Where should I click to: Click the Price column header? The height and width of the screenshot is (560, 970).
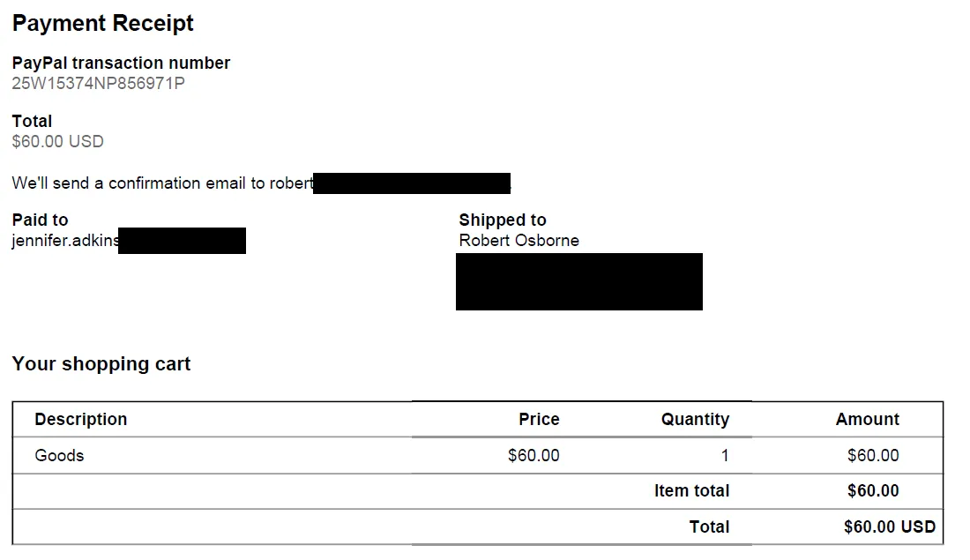539,419
